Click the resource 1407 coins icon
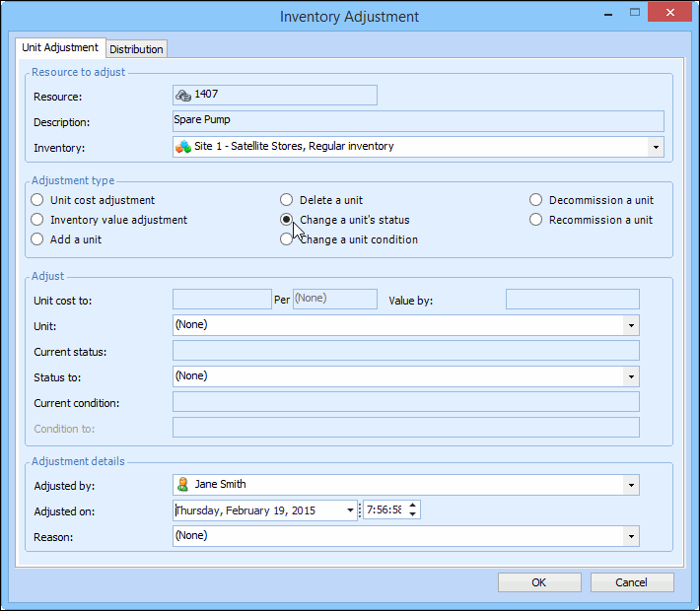700x611 pixels. pyautogui.click(x=182, y=95)
